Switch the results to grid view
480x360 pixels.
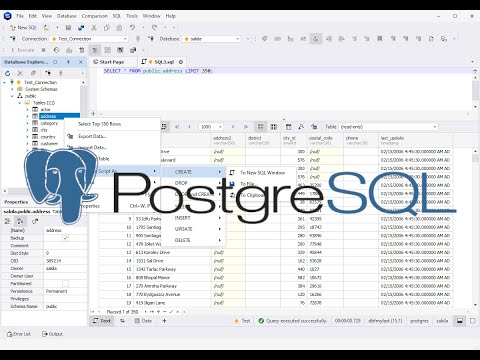[x=261, y=127]
